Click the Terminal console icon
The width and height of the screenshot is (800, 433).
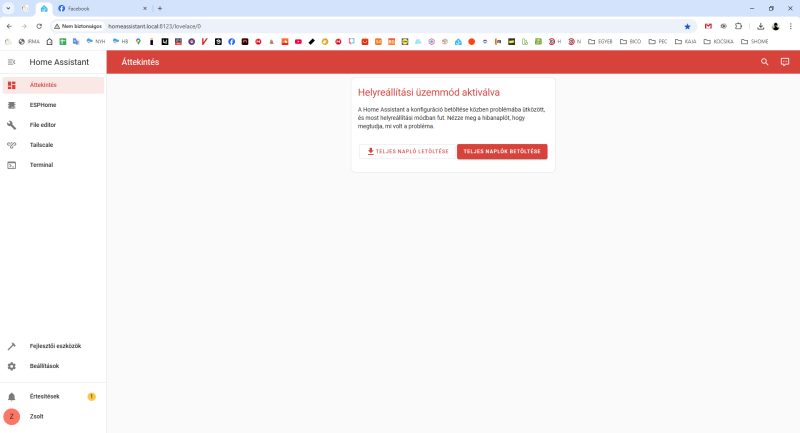12,165
